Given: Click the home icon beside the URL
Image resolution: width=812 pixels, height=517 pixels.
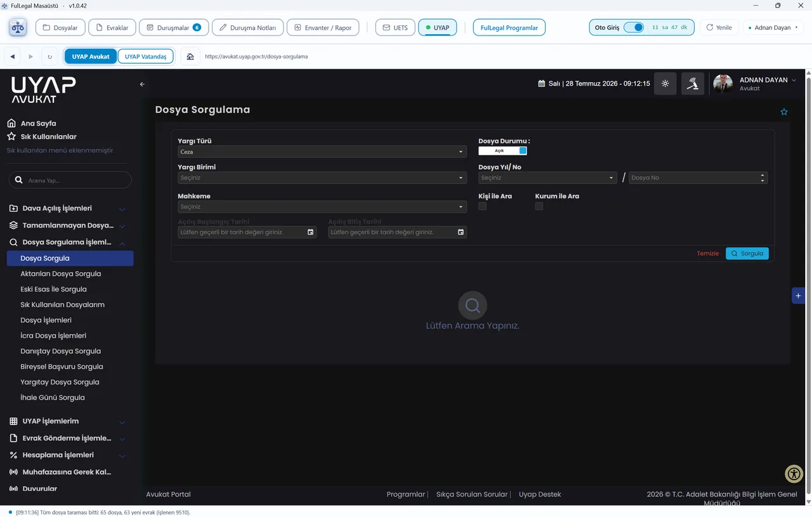Looking at the screenshot, I should (x=190, y=56).
